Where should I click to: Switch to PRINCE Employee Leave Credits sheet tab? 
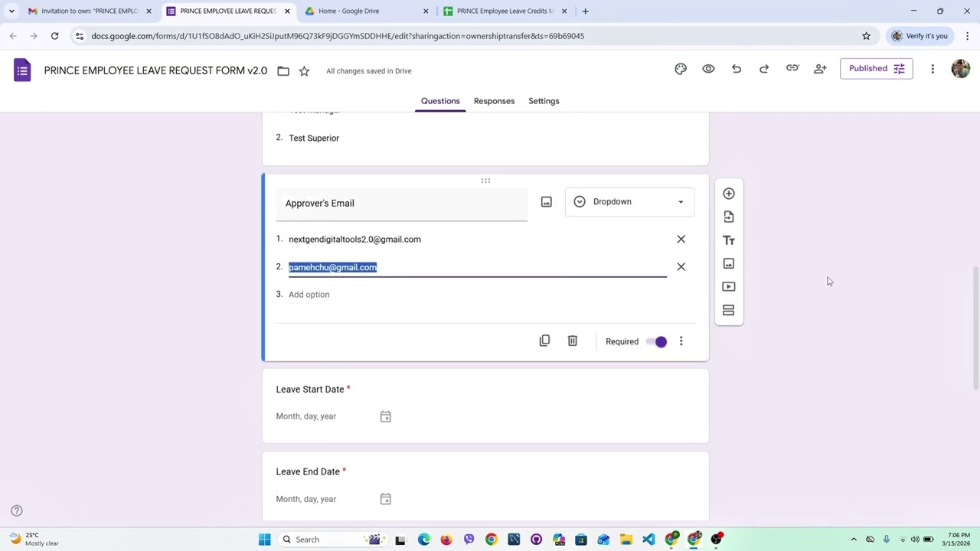505,11
